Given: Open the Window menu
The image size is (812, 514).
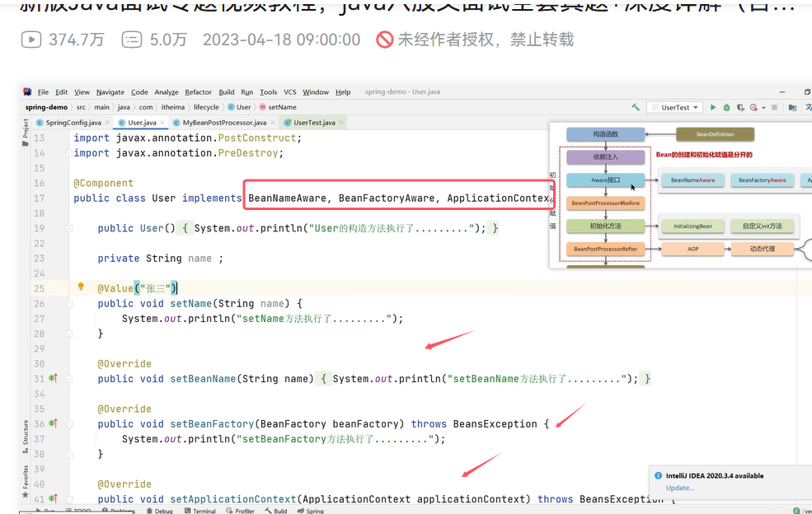Looking at the screenshot, I should [316, 92].
